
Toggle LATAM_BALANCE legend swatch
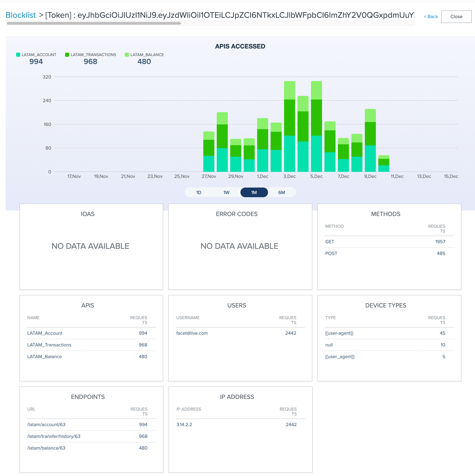coord(127,55)
